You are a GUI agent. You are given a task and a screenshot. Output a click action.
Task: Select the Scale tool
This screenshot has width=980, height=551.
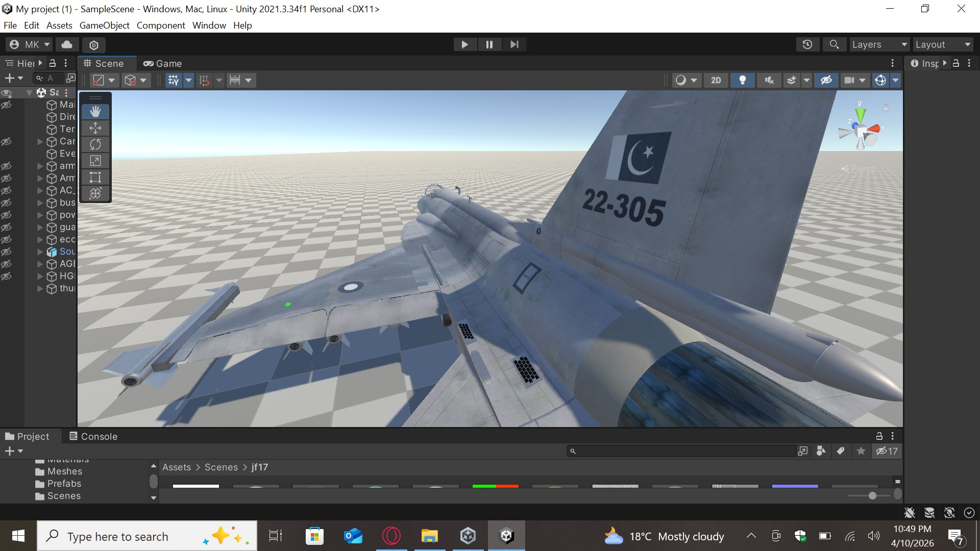point(95,161)
